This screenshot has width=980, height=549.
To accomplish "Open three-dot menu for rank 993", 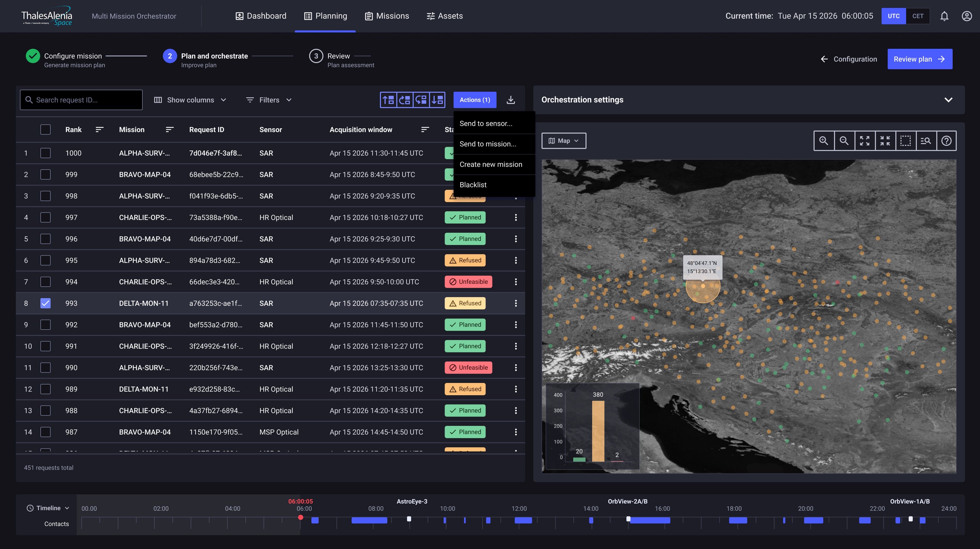I will [516, 303].
